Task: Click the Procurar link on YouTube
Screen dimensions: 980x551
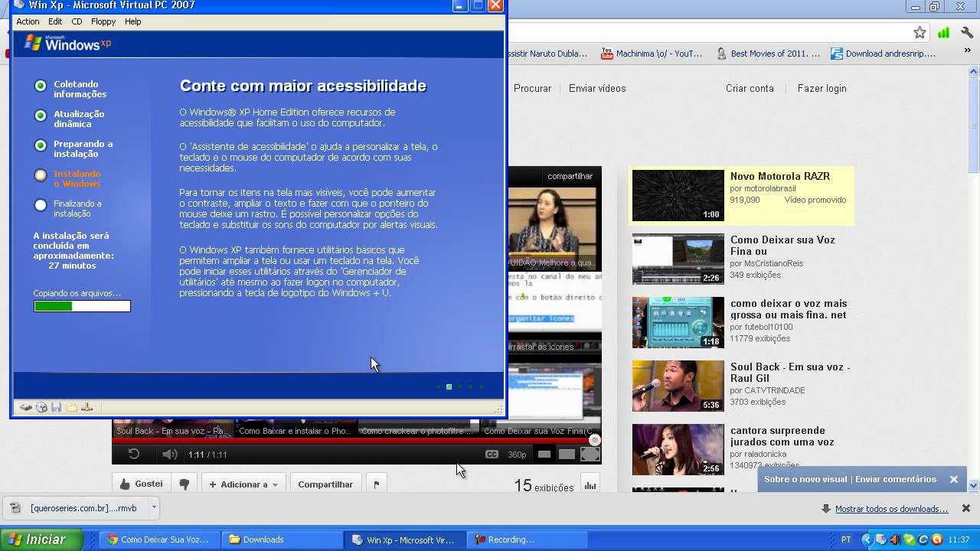Action: (x=532, y=88)
